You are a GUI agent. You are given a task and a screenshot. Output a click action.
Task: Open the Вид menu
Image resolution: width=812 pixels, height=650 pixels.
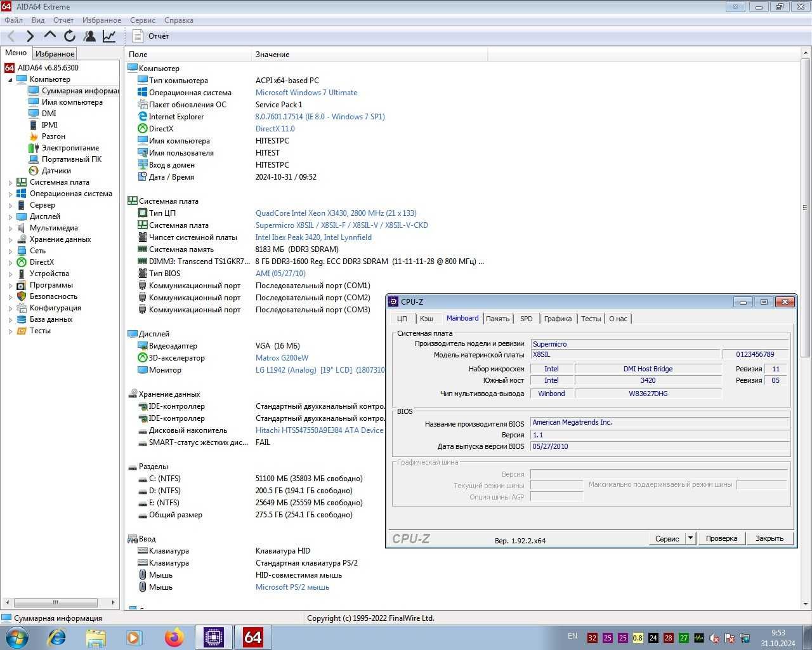(x=38, y=20)
